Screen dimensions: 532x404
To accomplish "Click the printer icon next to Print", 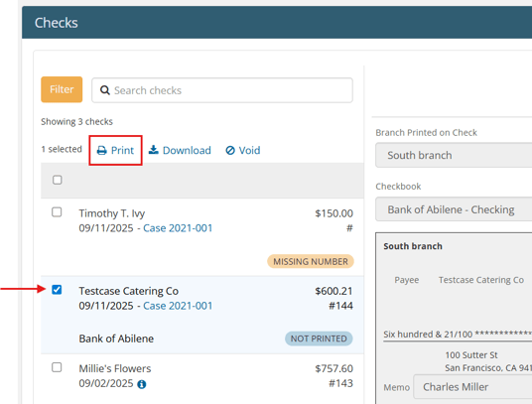I will tap(102, 150).
